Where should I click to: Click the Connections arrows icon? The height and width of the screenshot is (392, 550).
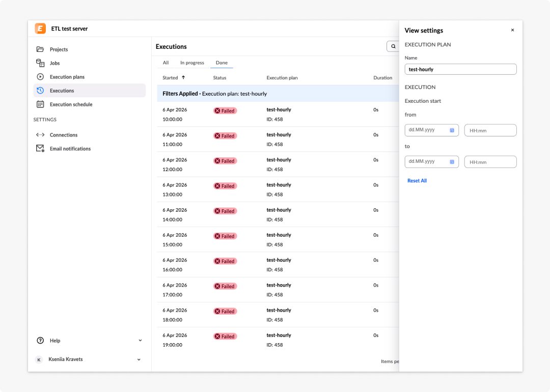[x=40, y=134]
